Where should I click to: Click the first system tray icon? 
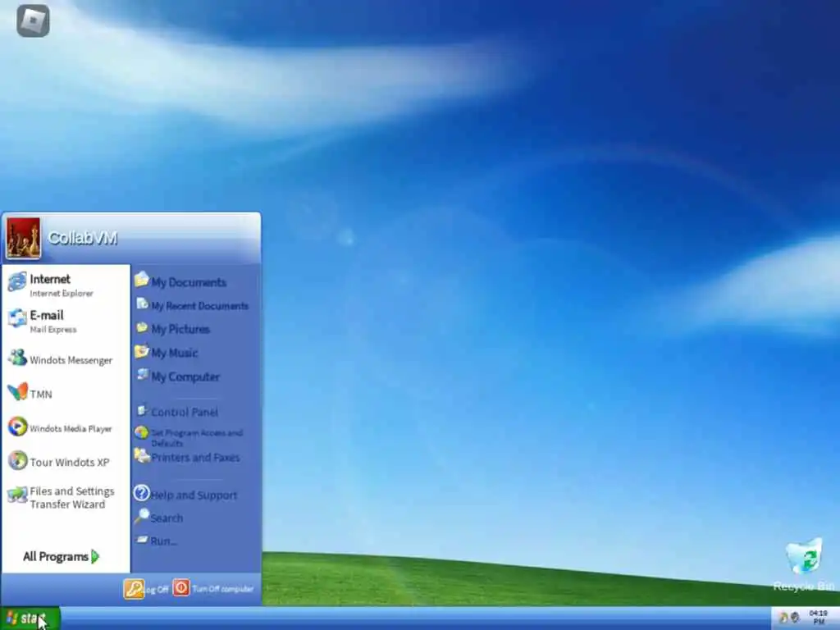(x=783, y=618)
